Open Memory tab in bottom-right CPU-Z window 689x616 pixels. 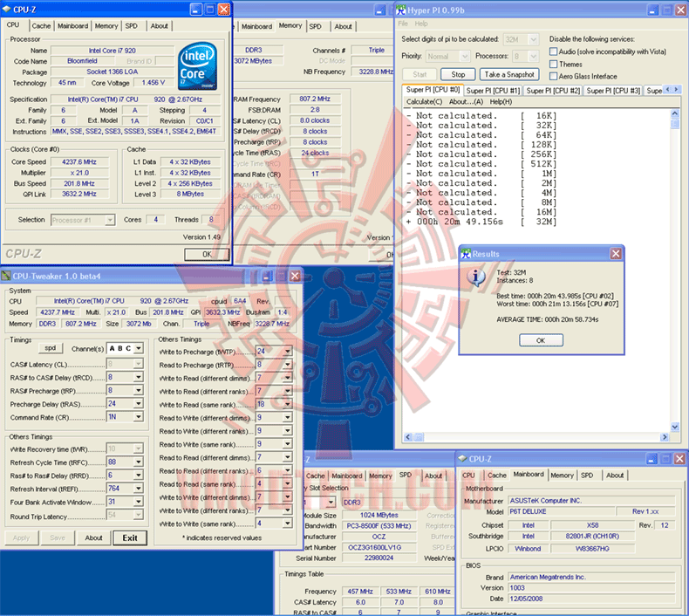[562, 476]
